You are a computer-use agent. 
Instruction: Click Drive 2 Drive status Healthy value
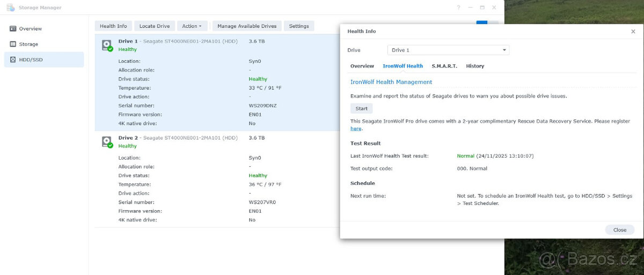[x=258, y=175]
